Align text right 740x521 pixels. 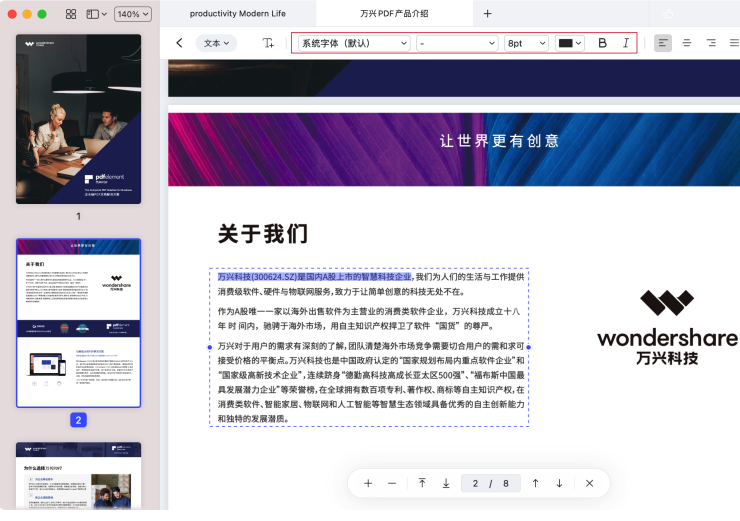(711, 43)
